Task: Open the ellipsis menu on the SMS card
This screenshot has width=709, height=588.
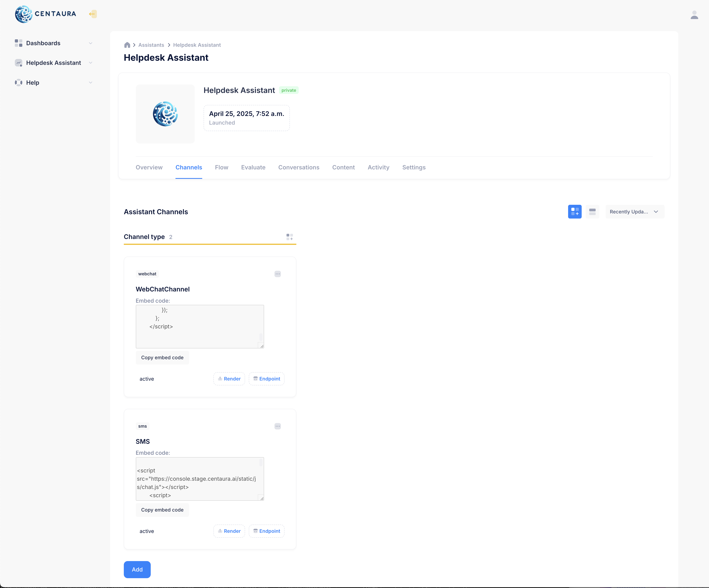Action: click(277, 426)
